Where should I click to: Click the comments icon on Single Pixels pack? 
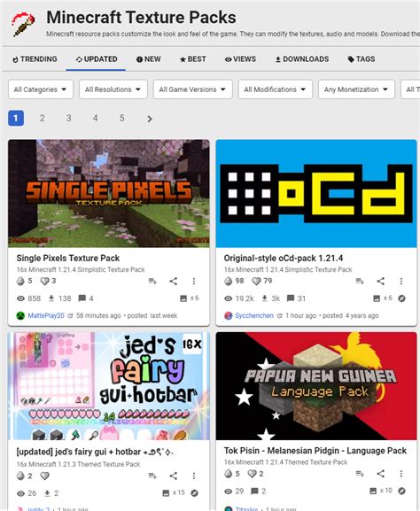(x=82, y=298)
